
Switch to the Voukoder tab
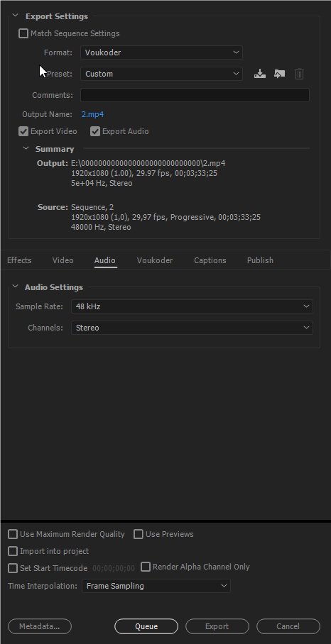(155, 260)
